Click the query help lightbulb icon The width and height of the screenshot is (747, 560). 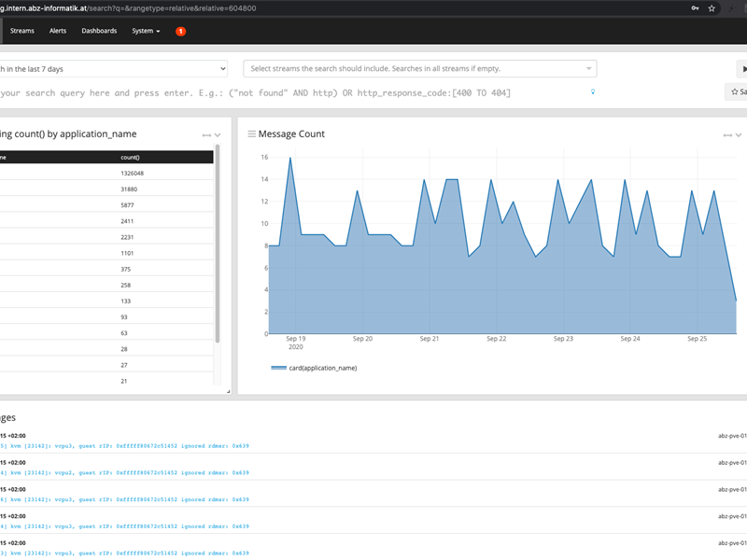(x=592, y=92)
